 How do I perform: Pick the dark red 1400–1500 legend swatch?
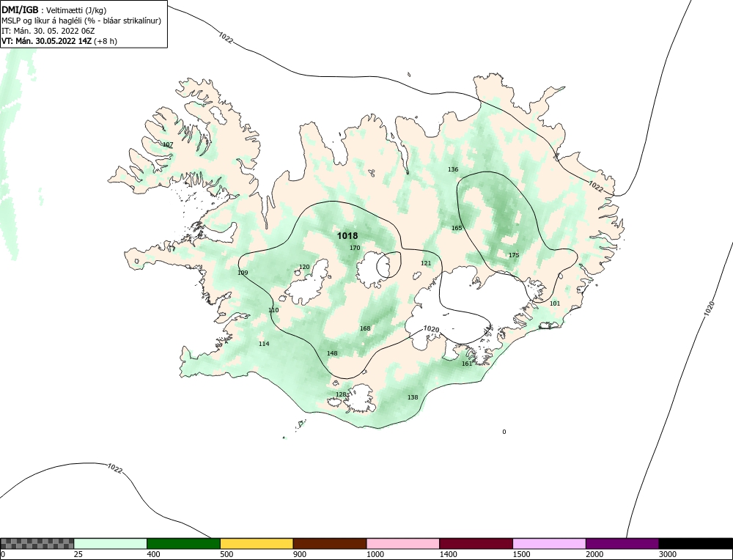(x=476, y=543)
